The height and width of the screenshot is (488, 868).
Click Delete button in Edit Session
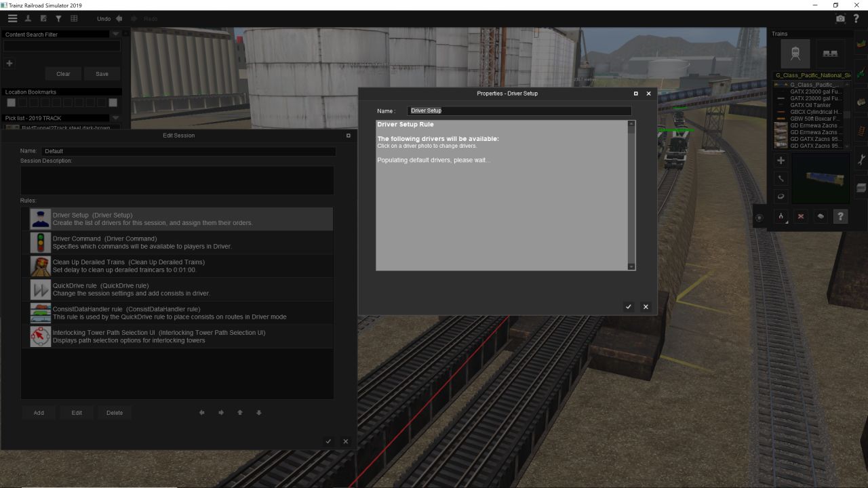[x=115, y=413]
